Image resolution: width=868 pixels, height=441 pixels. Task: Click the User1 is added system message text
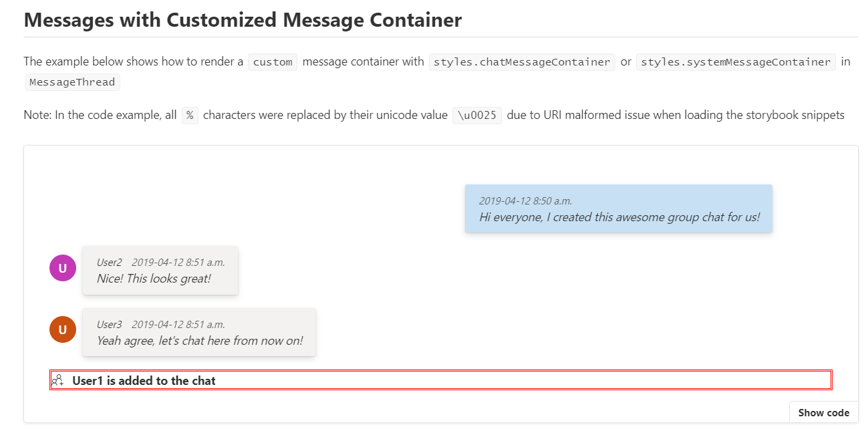(144, 380)
